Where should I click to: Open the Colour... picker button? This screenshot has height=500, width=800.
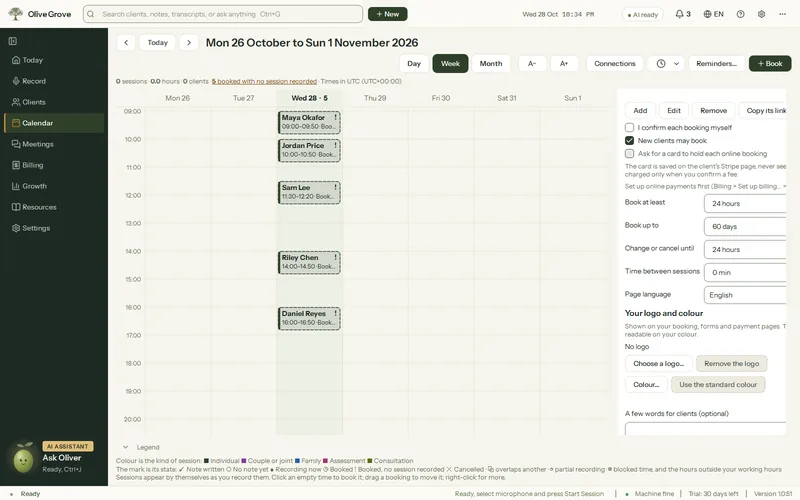pyautogui.click(x=646, y=384)
